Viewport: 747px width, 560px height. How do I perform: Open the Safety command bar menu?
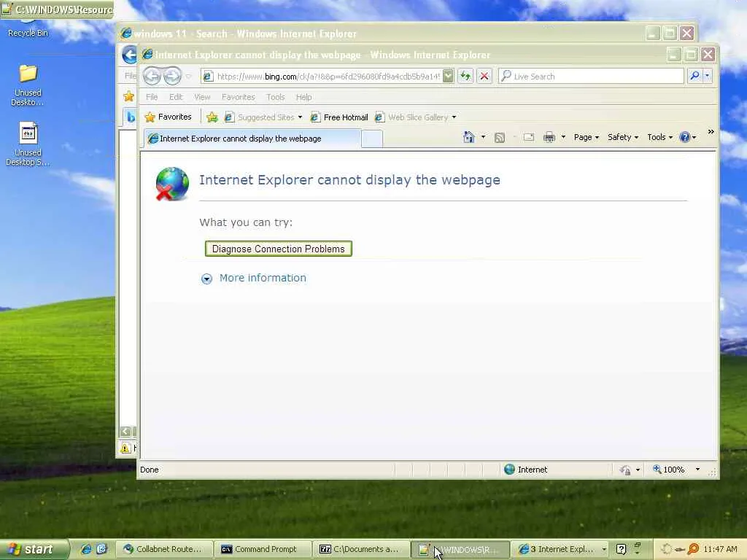623,137
